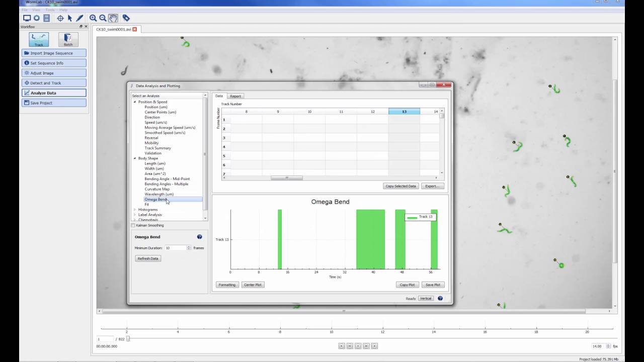644x362 pixels.
Task: Select the Curvature Map analysis
Action: (x=157, y=189)
